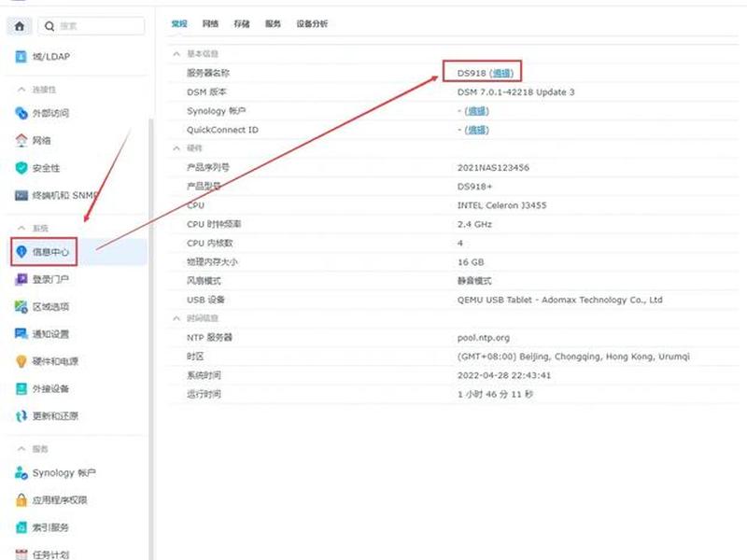Image resolution: width=747 pixels, height=560 pixels.
Task: Click 编辑 link in Synology 帐户 row
Action: click(476, 111)
